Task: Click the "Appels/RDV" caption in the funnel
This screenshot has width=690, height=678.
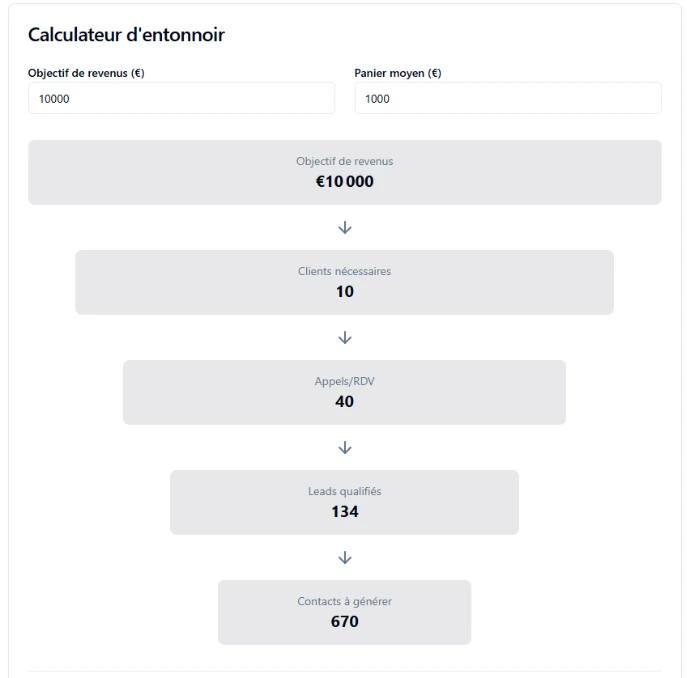Action: [x=345, y=381]
